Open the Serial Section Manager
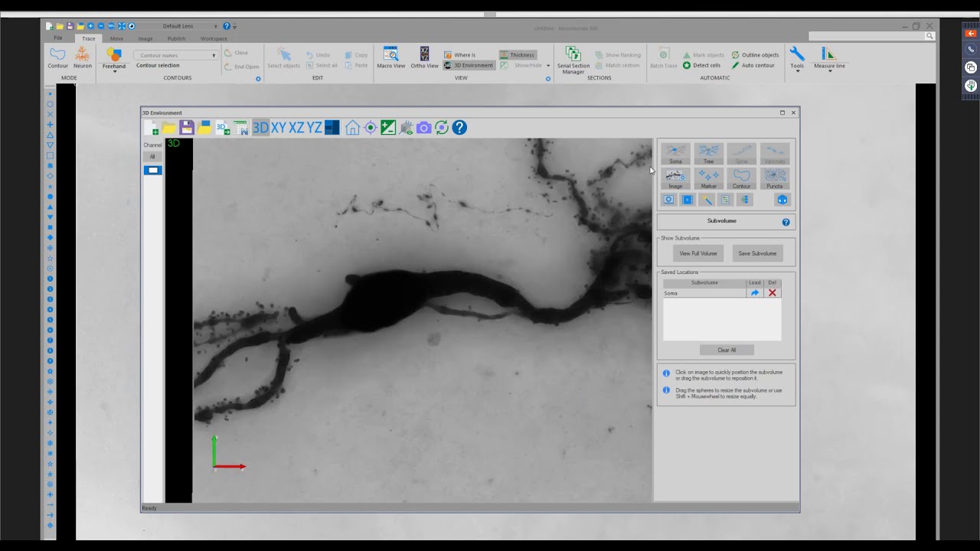This screenshot has height=551, width=980. (573, 60)
